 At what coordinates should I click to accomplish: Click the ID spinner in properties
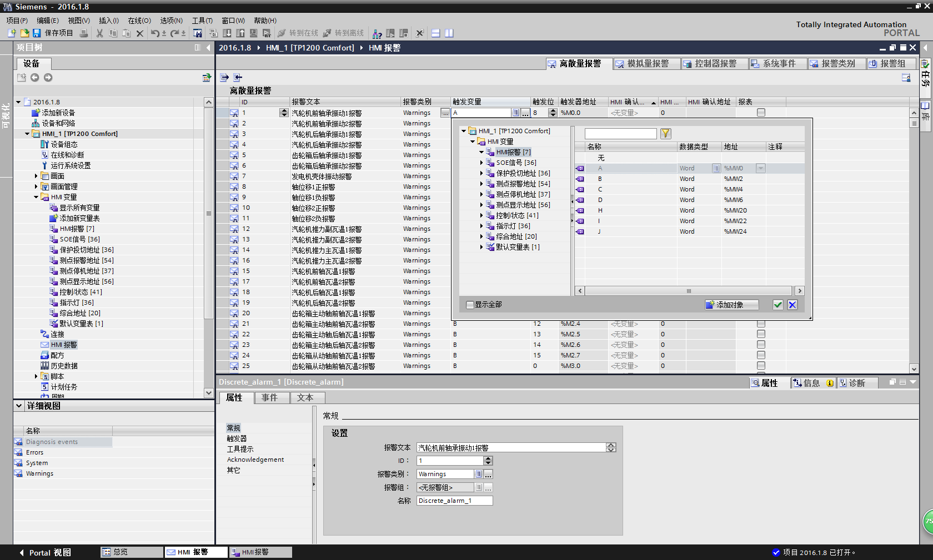(488, 461)
